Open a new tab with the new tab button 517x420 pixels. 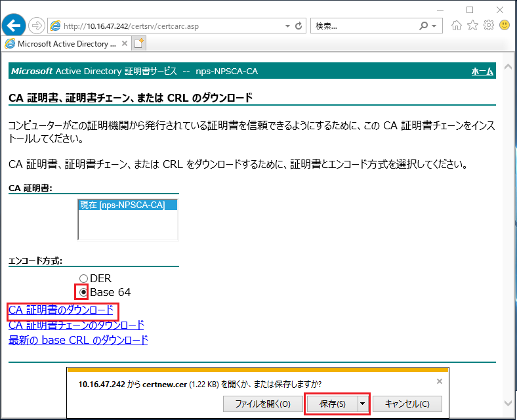tap(139, 43)
